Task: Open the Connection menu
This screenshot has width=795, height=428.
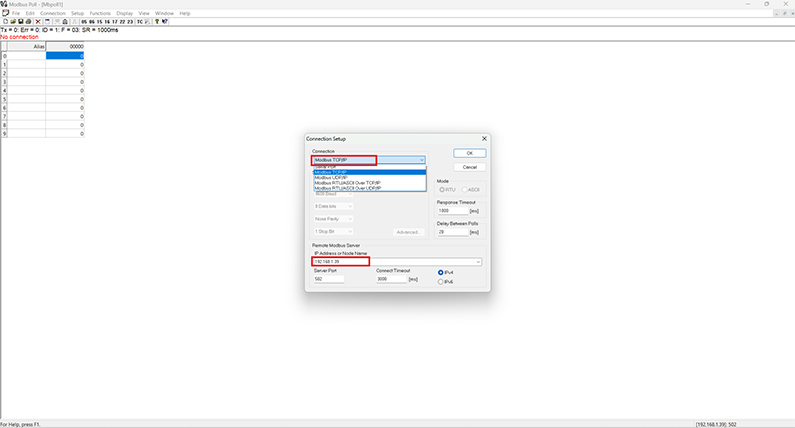Action: coord(53,13)
